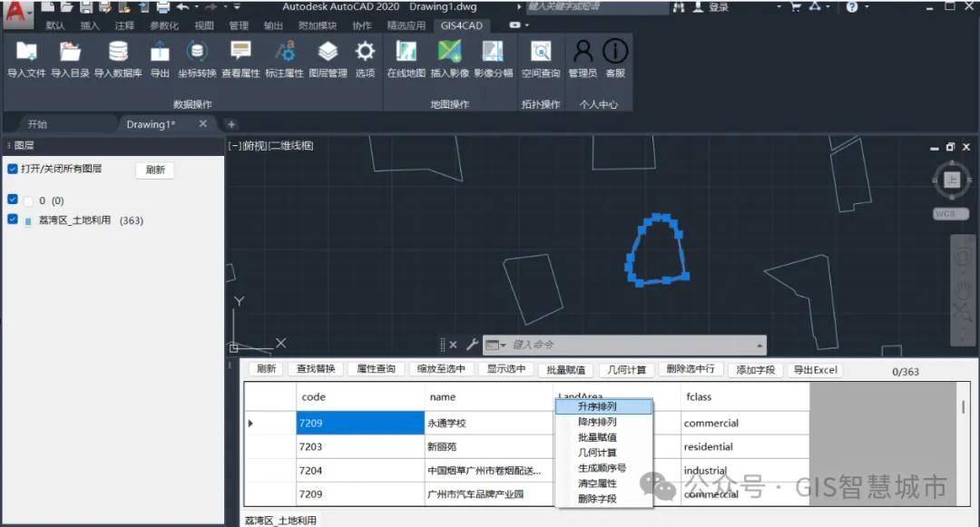Viewport: 980px width, 527px height.
Task: Select the highlighted code cell 7209
Action: point(360,423)
